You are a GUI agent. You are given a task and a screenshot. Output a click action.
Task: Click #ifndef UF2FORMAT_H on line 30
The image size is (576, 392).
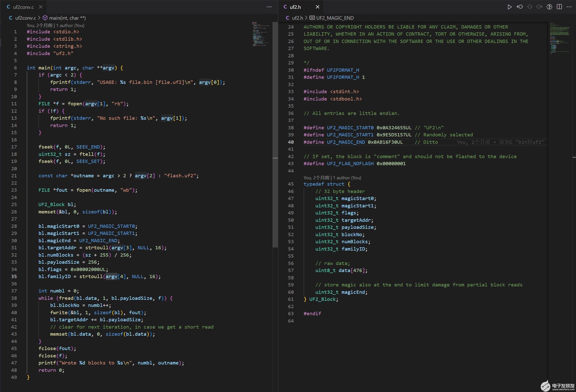pyautogui.click(x=331, y=70)
